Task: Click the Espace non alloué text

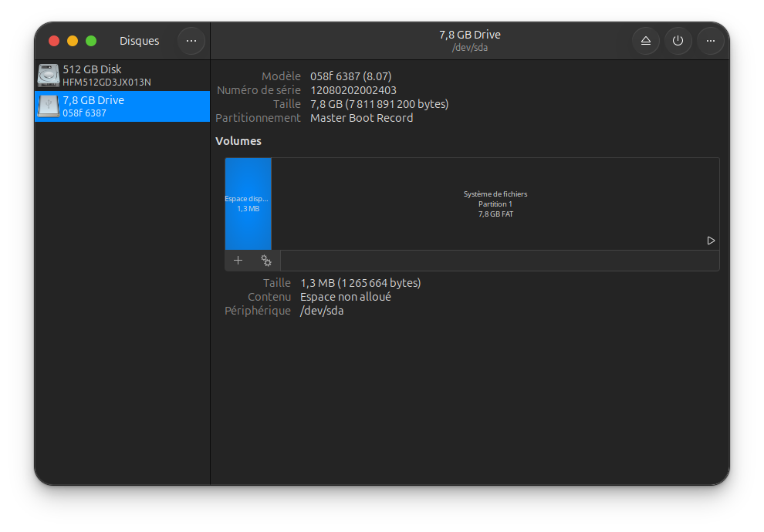Action: coord(346,297)
